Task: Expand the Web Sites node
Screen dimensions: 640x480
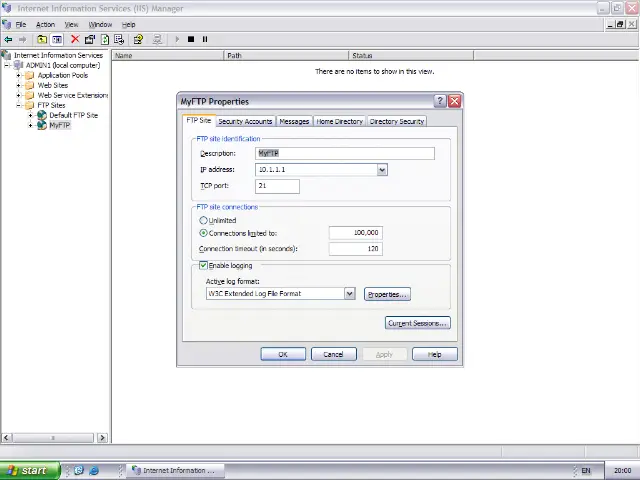Action: (18, 85)
